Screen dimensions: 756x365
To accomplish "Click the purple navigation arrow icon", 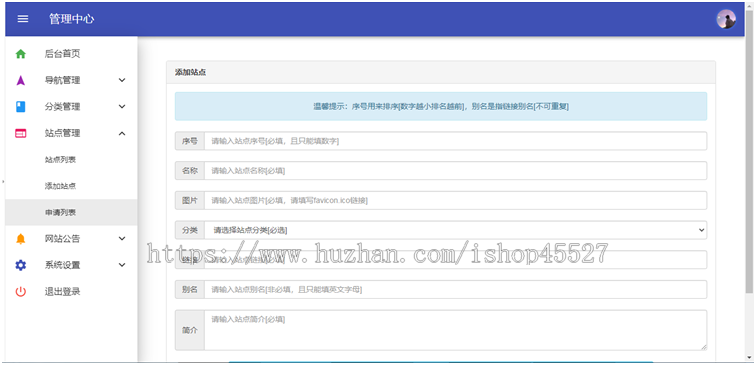I will click(21, 81).
